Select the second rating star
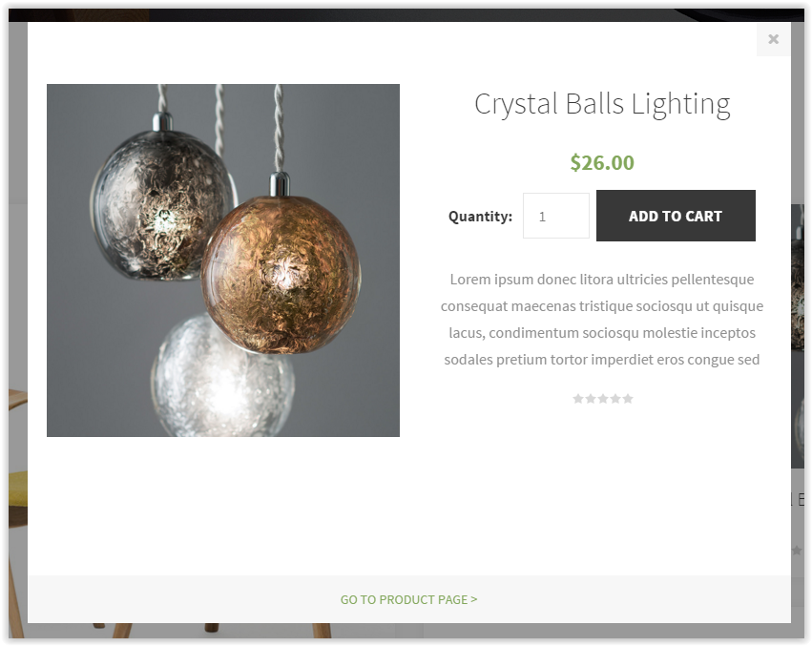The height and width of the screenshot is (646, 812). click(591, 398)
